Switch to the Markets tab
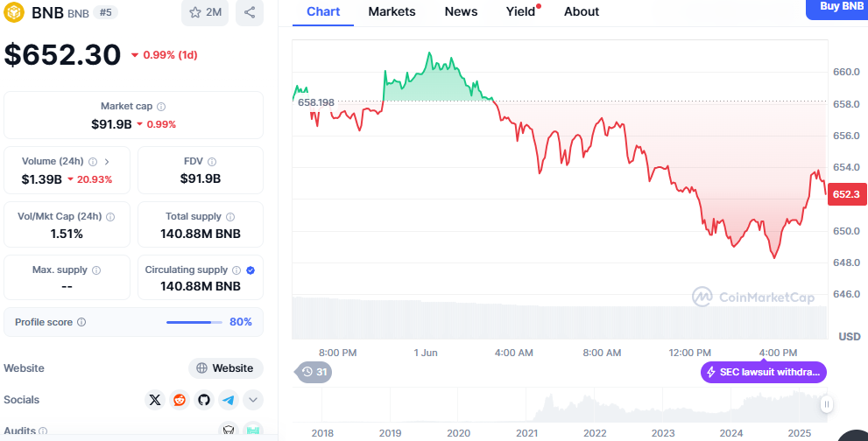The height and width of the screenshot is (441, 868). coord(392,11)
